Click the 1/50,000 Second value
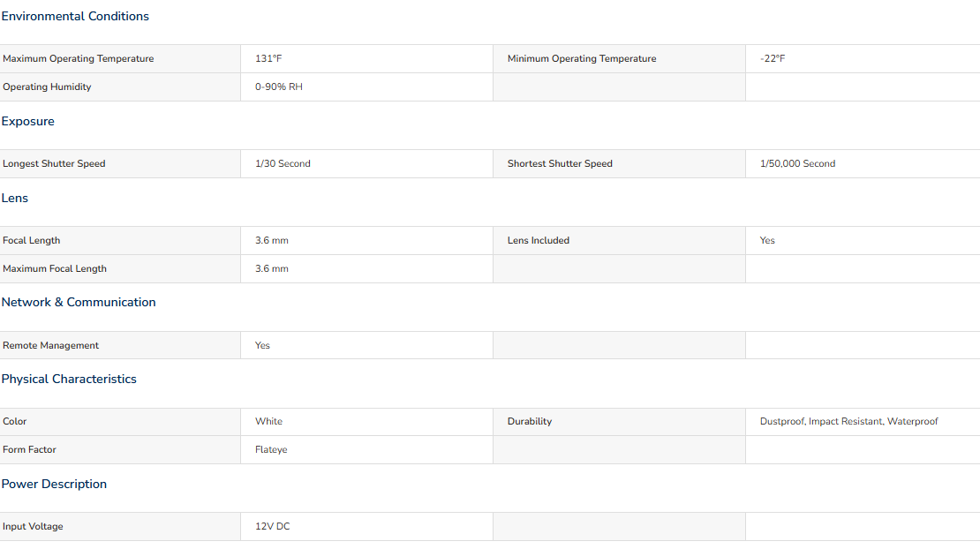The width and height of the screenshot is (980, 549). pos(797,163)
